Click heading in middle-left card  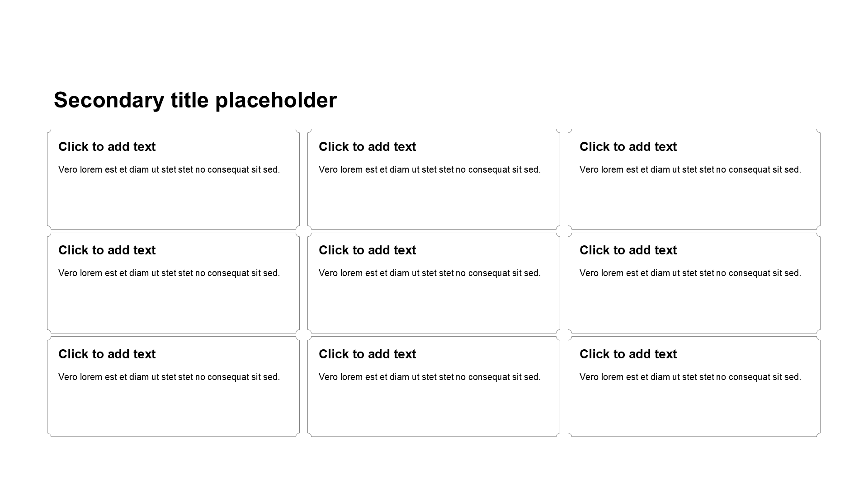[x=107, y=250]
